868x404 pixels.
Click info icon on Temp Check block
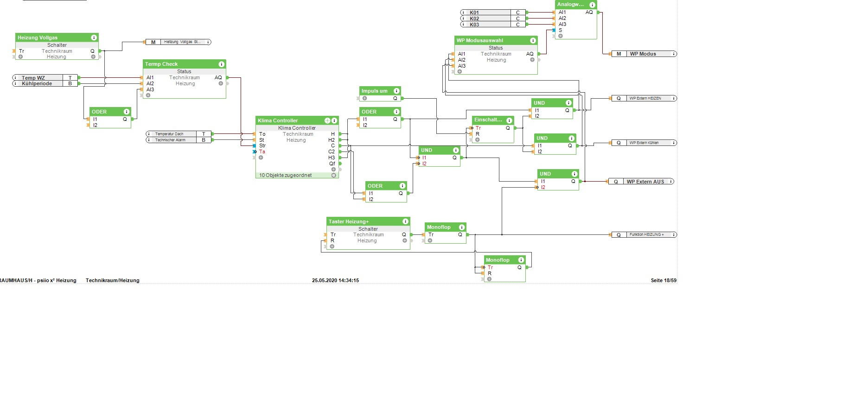click(222, 64)
